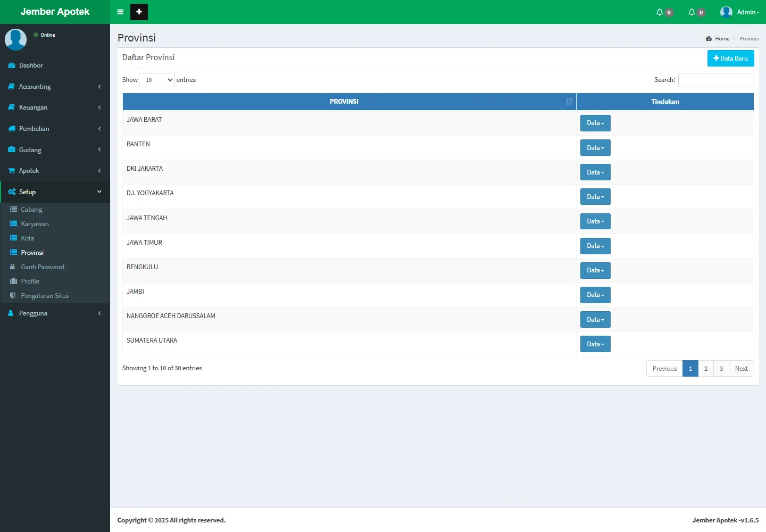The width and height of the screenshot is (766, 532).
Task: Open the show entries count dropdown
Action: 157,80
